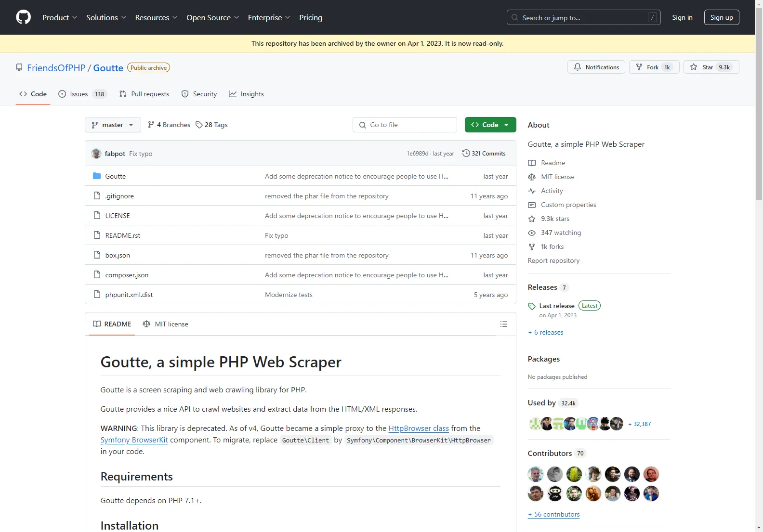Screen dimensions: 763x532
Task: Open the Goutte folder
Action: [116, 176]
